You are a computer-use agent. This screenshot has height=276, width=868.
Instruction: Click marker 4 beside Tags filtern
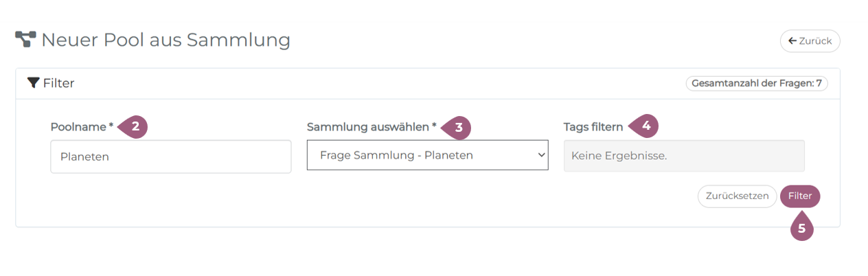coord(645,126)
